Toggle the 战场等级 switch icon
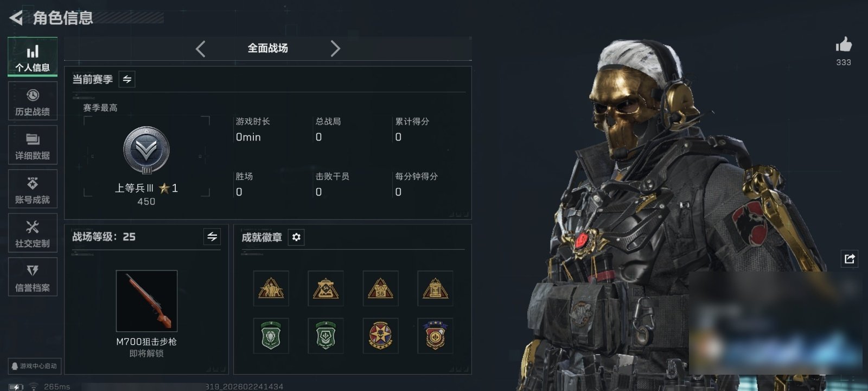This screenshot has width=868, height=391. click(212, 237)
